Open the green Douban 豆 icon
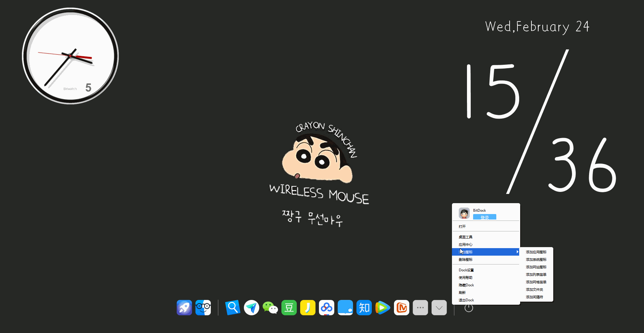 [289, 308]
